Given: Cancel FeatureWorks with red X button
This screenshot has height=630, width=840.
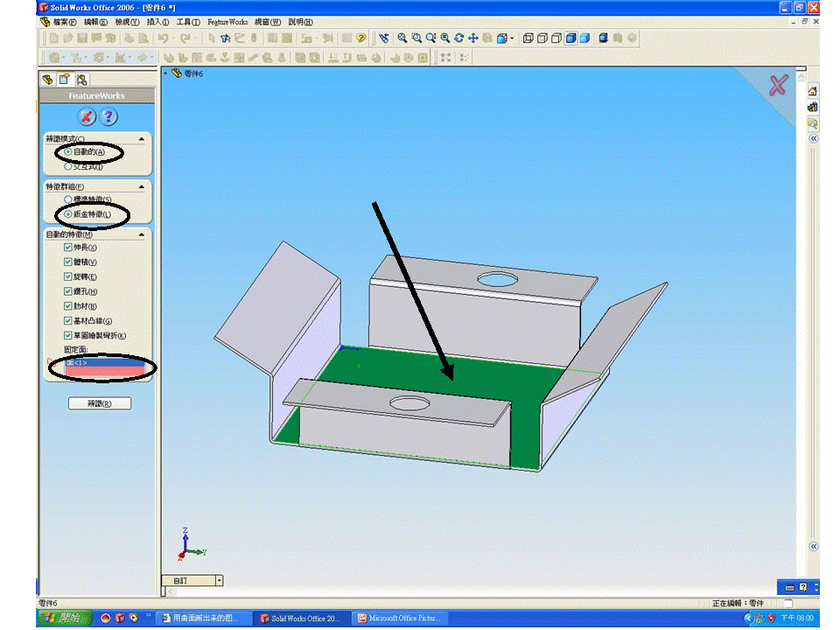Looking at the screenshot, I should (x=87, y=116).
